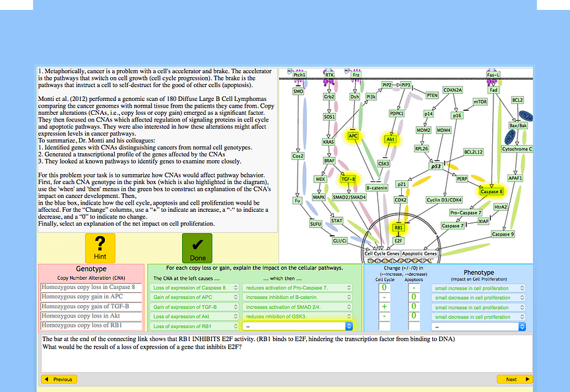Go back with the Previous button

pos(59,379)
